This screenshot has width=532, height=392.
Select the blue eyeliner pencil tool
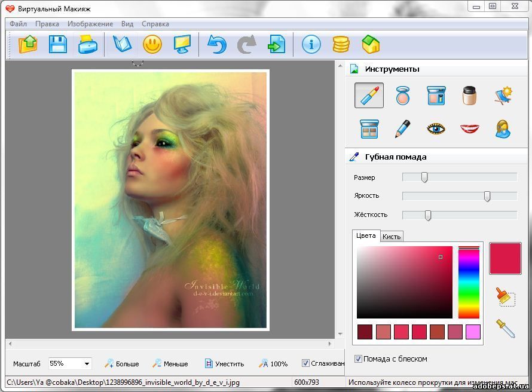403,129
